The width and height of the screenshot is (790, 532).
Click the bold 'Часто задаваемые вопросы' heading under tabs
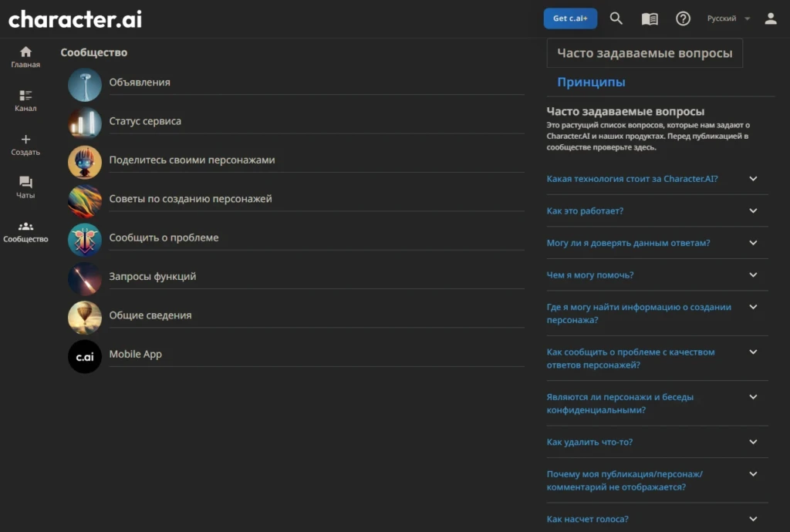click(625, 111)
